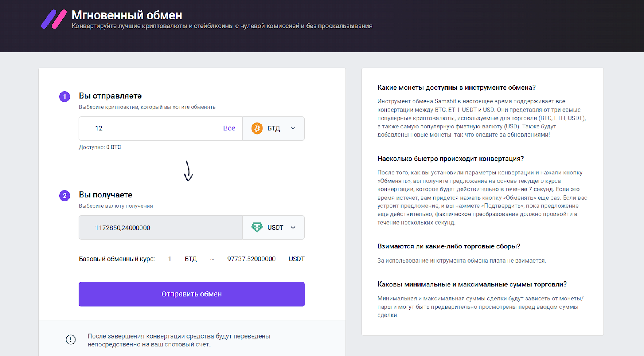Click the Bitcoin coin icon
Screen dimensions: 644x356
pos(257,128)
